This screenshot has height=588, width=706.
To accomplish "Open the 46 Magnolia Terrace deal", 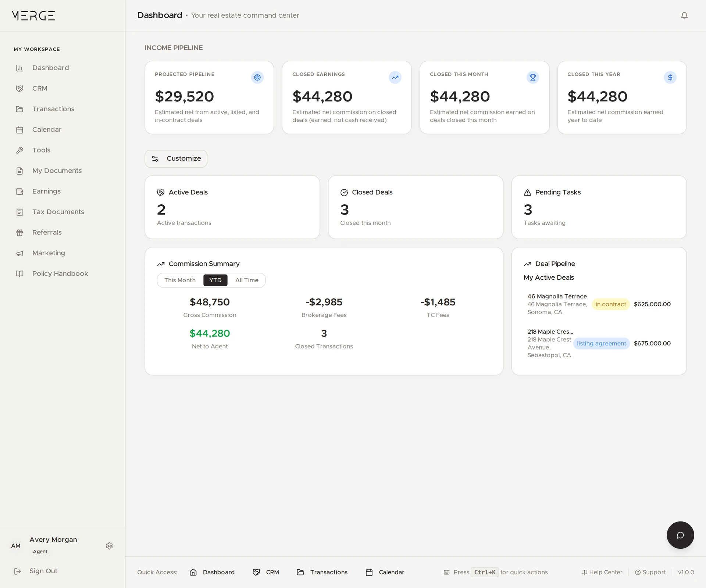I will pyautogui.click(x=599, y=304).
